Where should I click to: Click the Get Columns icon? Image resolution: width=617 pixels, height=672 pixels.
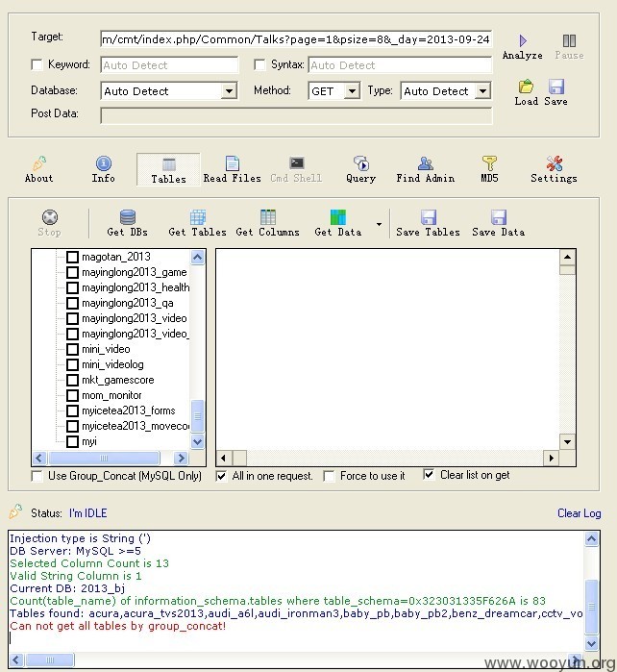point(268,217)
